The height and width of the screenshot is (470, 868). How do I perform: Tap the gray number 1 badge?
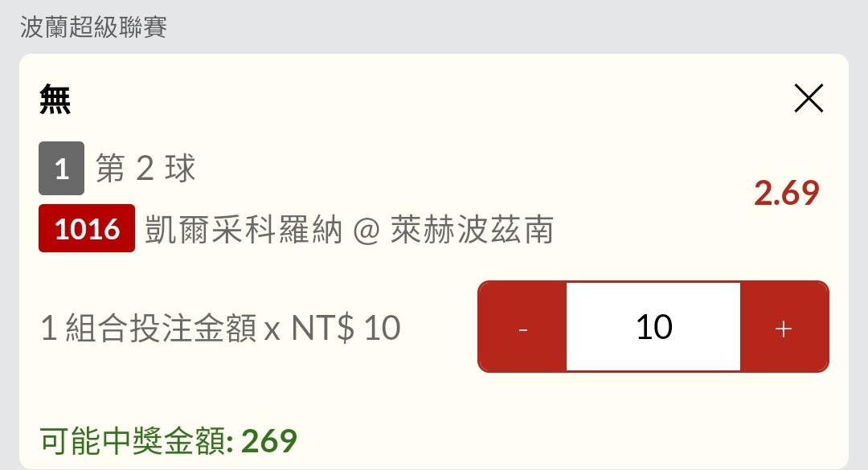[61, 170]
